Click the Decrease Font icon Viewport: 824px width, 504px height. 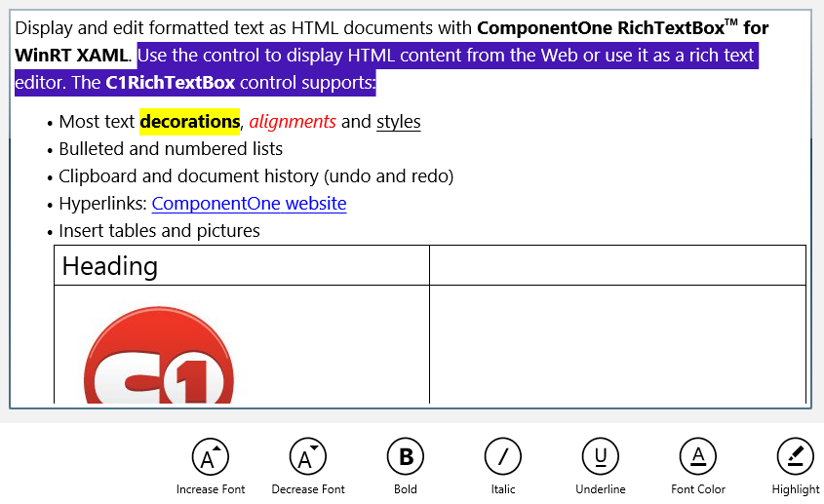pyautogui.click(x=308, y=456)
